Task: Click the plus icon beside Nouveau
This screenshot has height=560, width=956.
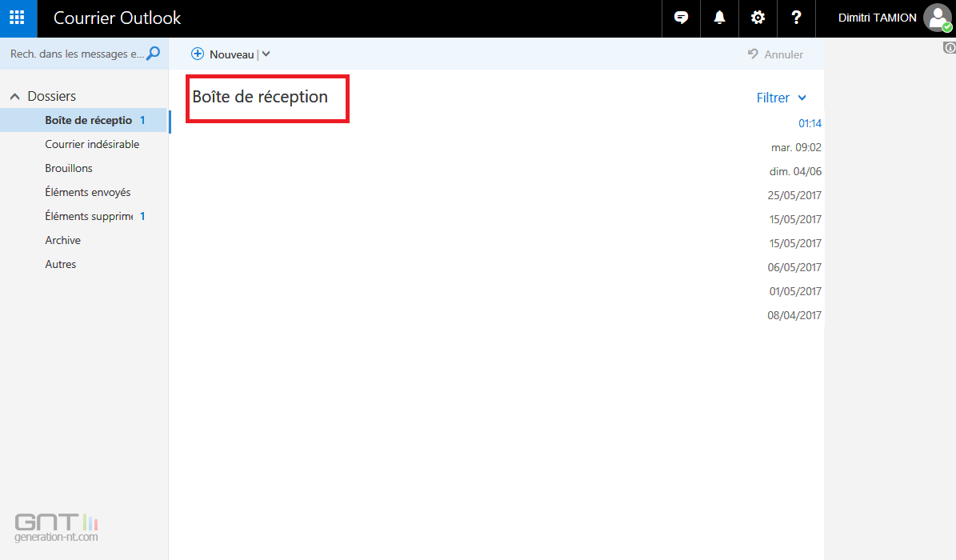Action: (198, 54)
